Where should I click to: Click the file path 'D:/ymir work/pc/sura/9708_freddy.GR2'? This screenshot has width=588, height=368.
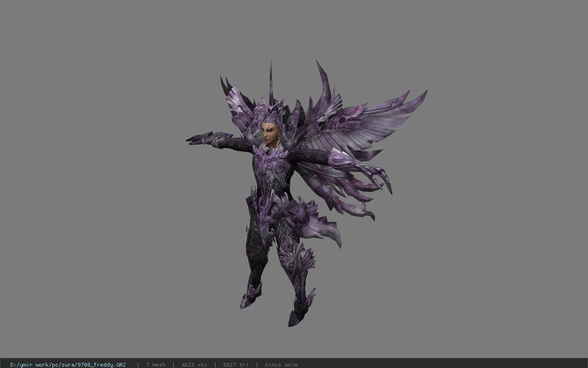(x=68, y=365)
